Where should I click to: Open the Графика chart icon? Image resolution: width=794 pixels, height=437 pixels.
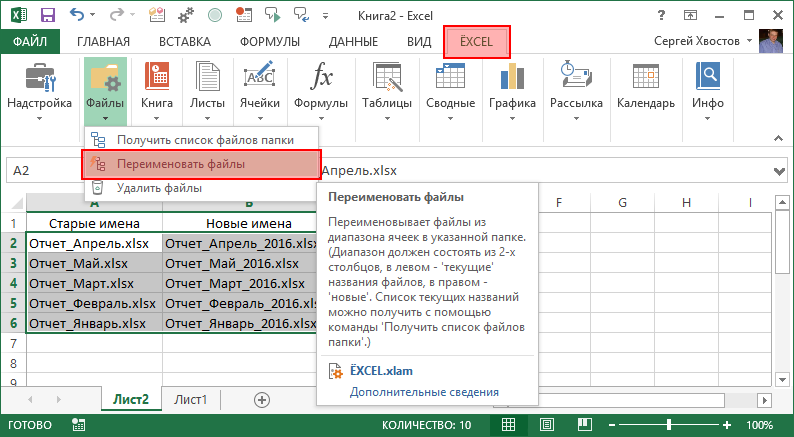coord(512,77)
